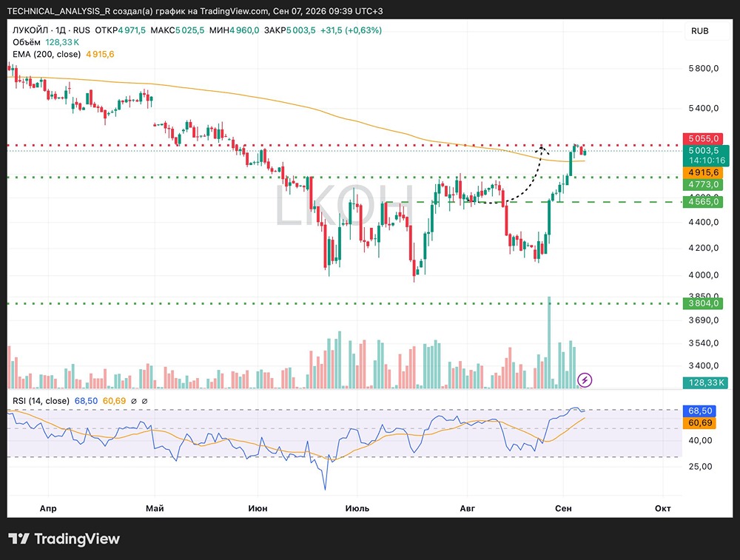Screen dimensions: 740x560
Task: Click the blue 68,50 RSI axis label
Action: tap(699, 411)
